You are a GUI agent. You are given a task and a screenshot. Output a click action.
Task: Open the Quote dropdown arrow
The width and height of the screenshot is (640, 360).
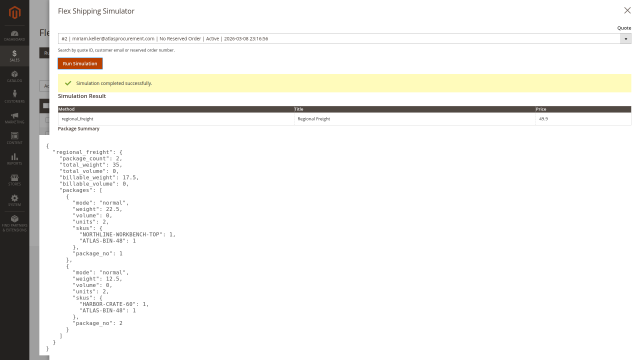point(626,39)
